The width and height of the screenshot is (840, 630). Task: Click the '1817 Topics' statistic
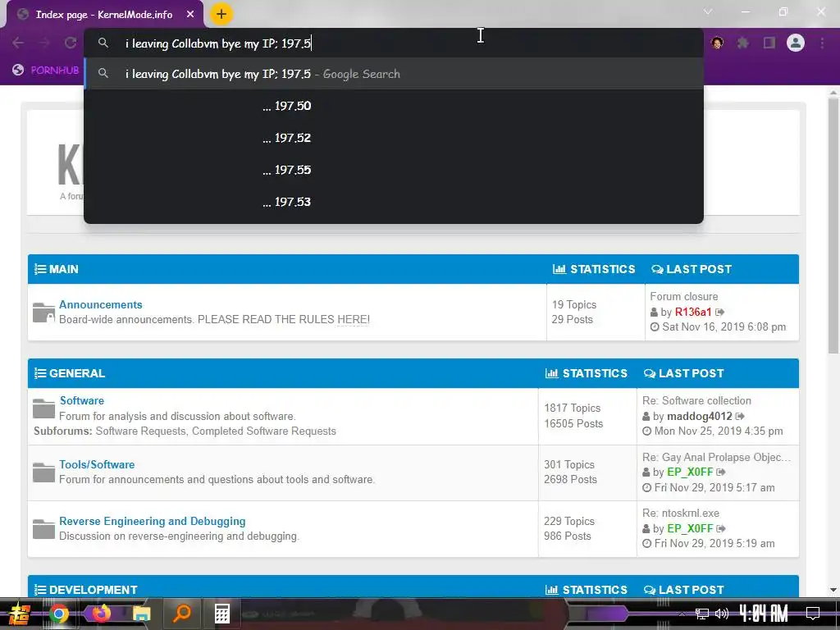[x=572, y=409]
